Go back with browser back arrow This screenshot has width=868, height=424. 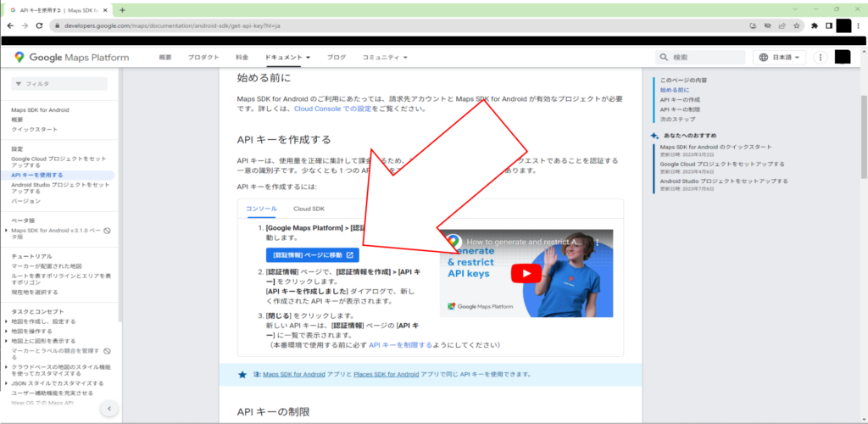point(10,25)
